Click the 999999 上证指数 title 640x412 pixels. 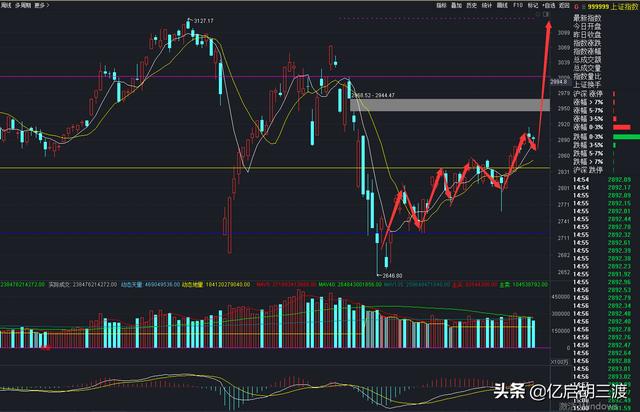[613, 7]
